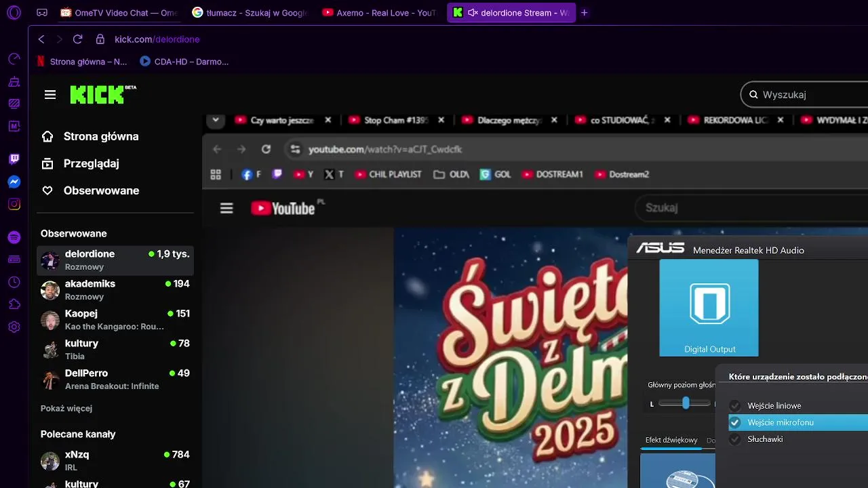Switch to the Axemo - Real Love tab

tap(380, 12)
